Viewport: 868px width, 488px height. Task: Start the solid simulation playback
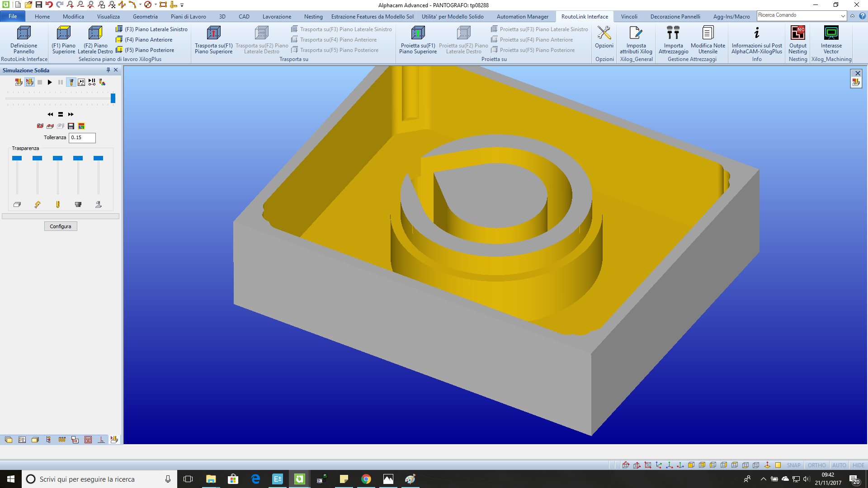coord(50,82)
